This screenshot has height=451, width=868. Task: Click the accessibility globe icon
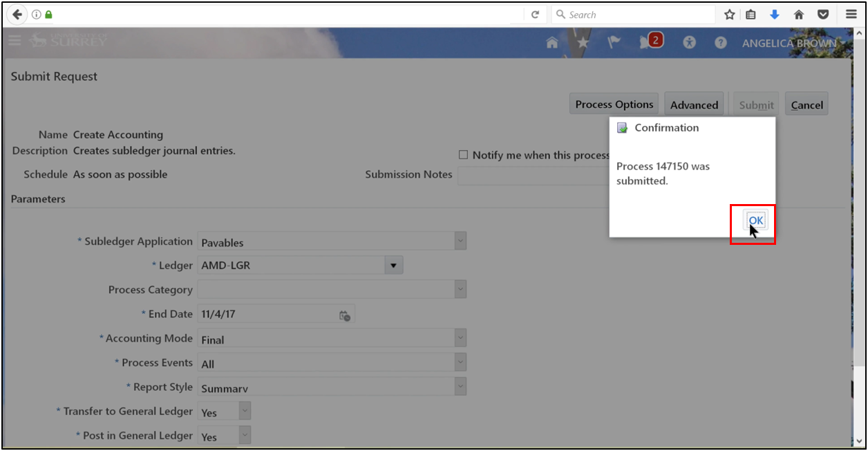coord(689,42)
